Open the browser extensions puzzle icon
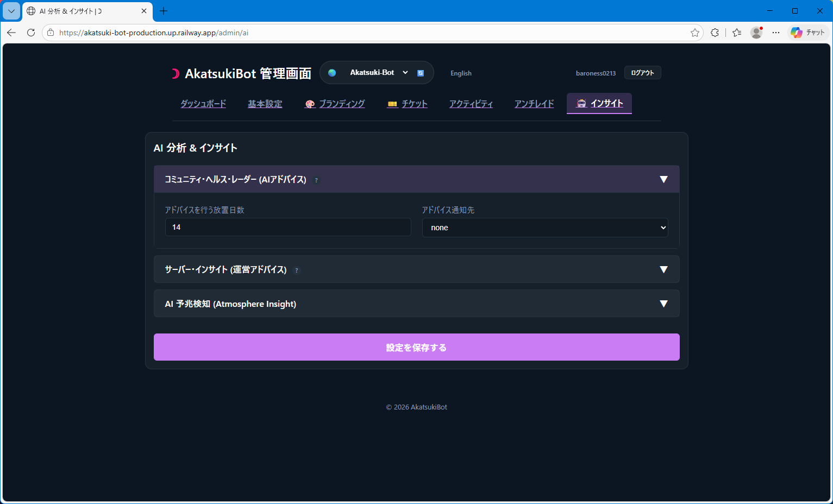The width and height of the screenshot is (833, 504). pos(715,33)
